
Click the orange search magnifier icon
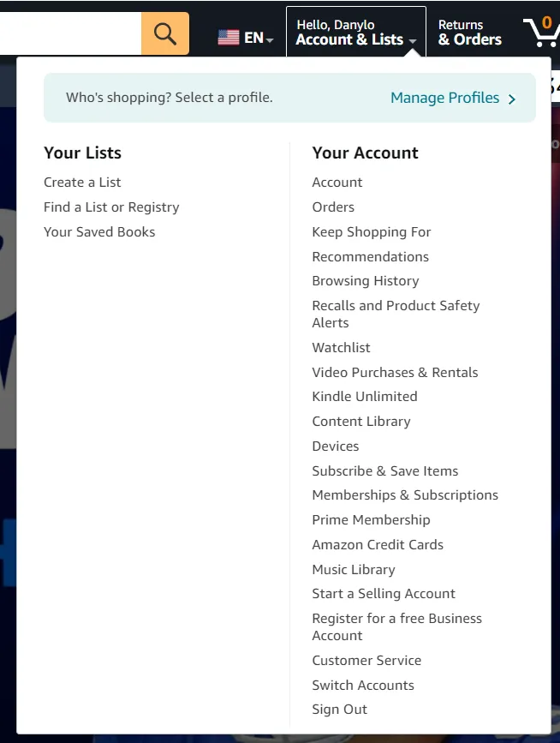[x=165, y=33]
